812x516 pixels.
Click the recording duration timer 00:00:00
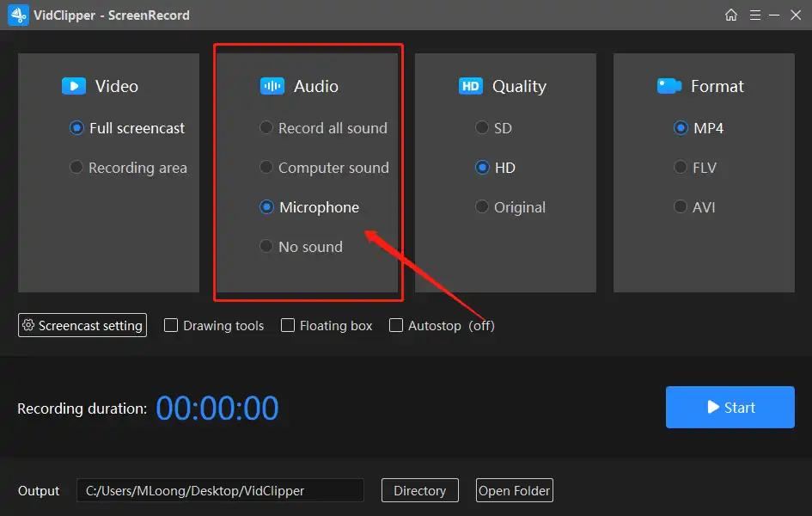(x=217, y=408)
